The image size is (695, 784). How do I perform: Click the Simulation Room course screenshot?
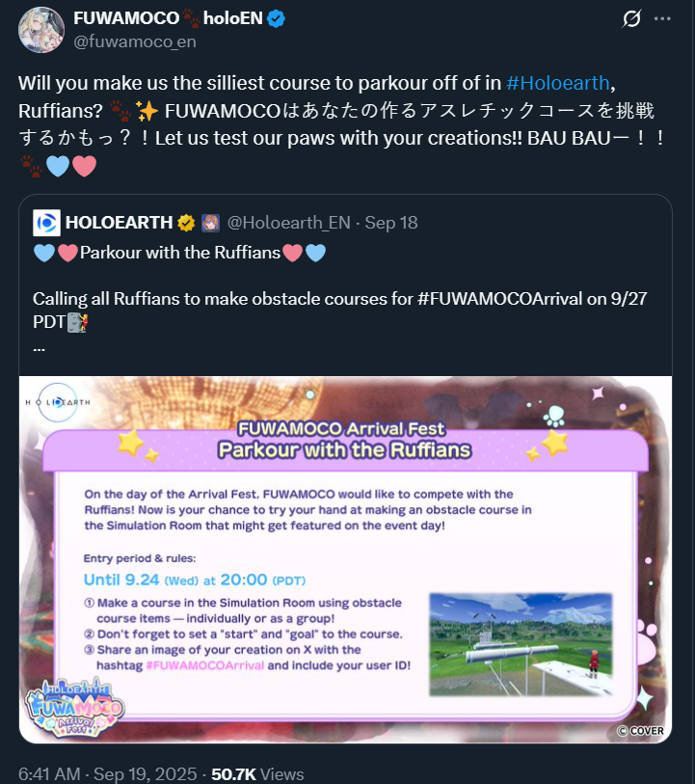(521, 644)
